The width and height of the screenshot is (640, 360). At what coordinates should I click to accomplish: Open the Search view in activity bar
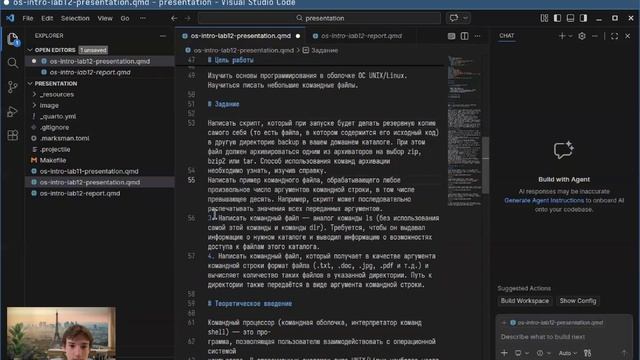13,63
